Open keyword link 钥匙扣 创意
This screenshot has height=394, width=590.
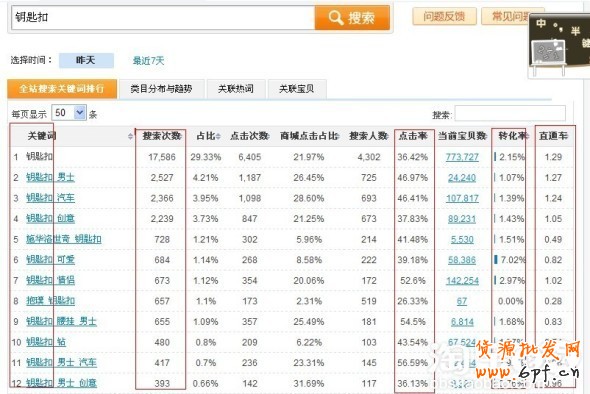[50, 218]
